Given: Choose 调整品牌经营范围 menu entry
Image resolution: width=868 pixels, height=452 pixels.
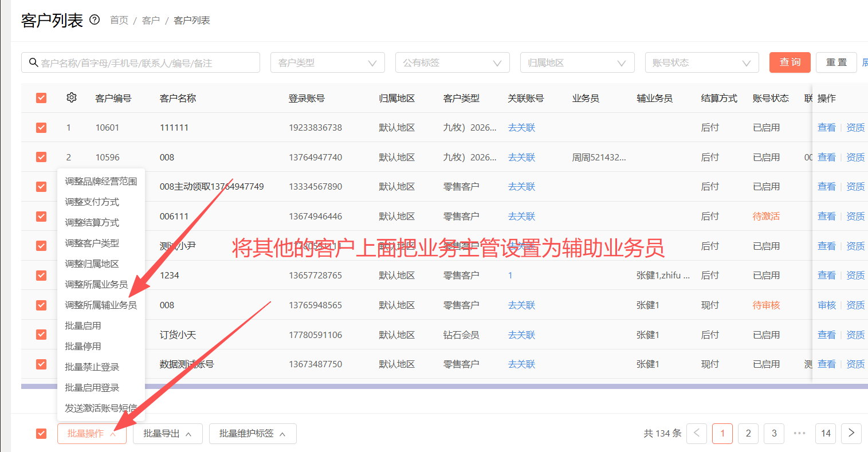Looking at the screenshot, I should tap(101, 181).
